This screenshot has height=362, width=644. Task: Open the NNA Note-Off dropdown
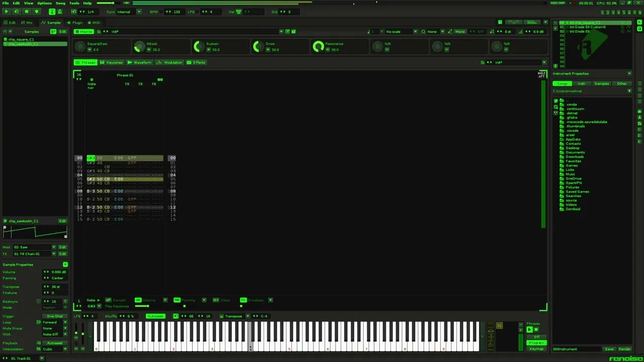pos(54,334)
